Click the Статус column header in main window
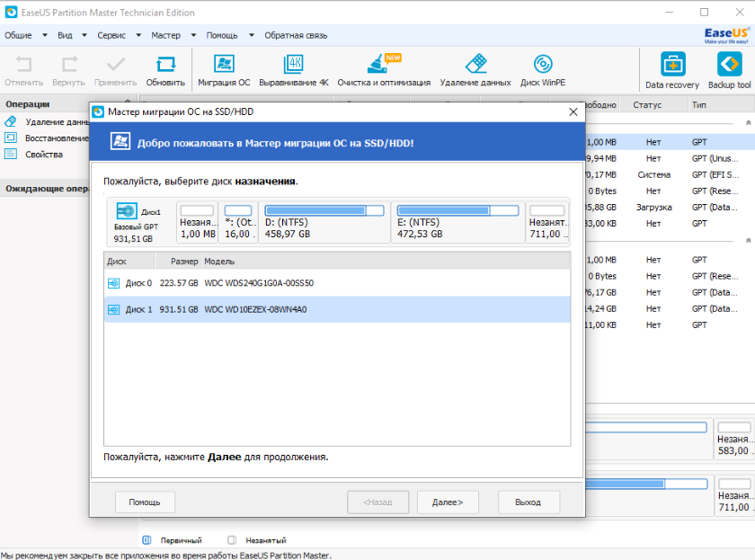This screenshot has width=755, height=560. pos(653,104)
